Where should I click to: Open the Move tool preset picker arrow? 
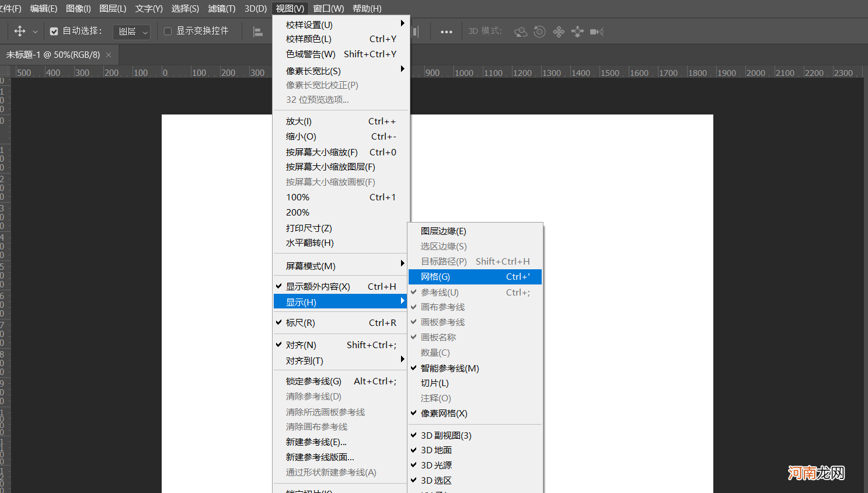(35, 32)
